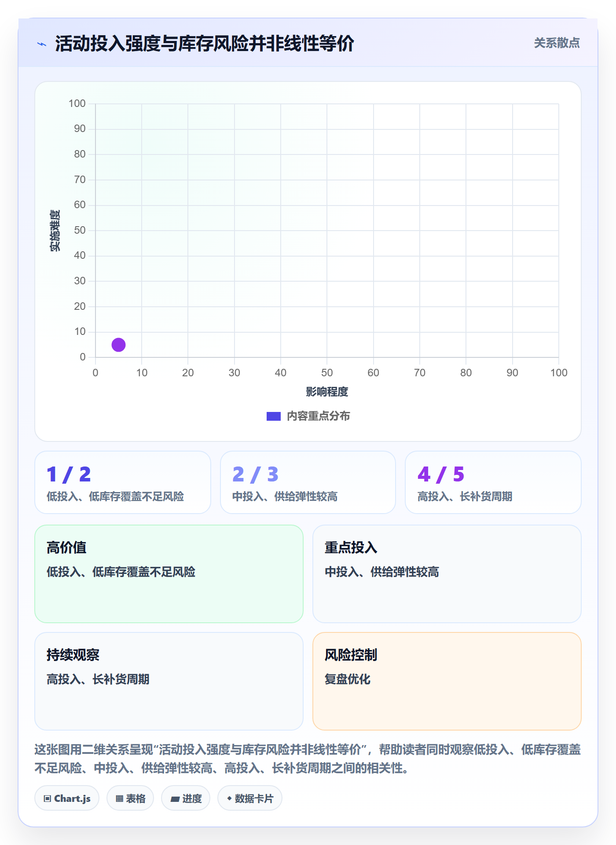The width and height of the screenshot is (616, 845).
Task: Click 中投入、供给弹性较高 under the 2 / 3 value
Action: point(285,496)
